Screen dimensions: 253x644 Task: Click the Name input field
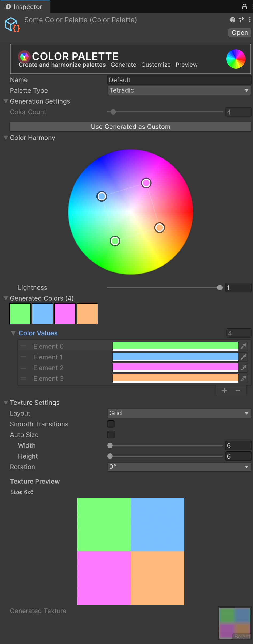point(179,80)
